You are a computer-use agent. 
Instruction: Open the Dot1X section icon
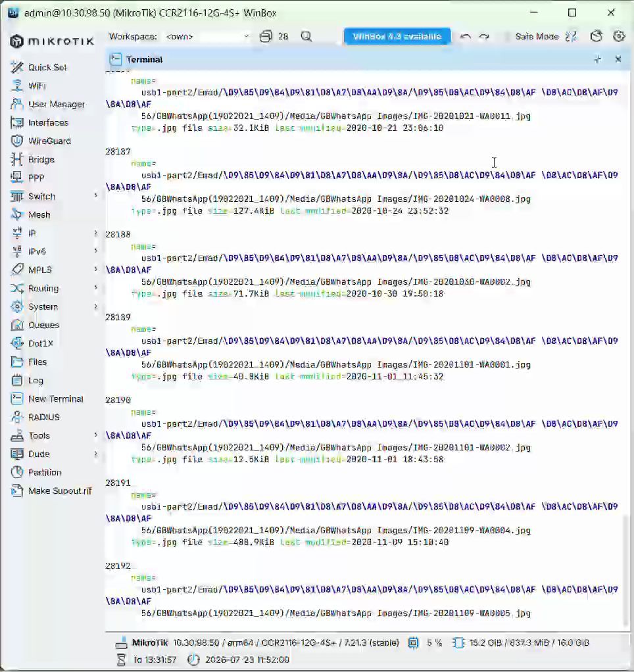click(x=16, y=343)
